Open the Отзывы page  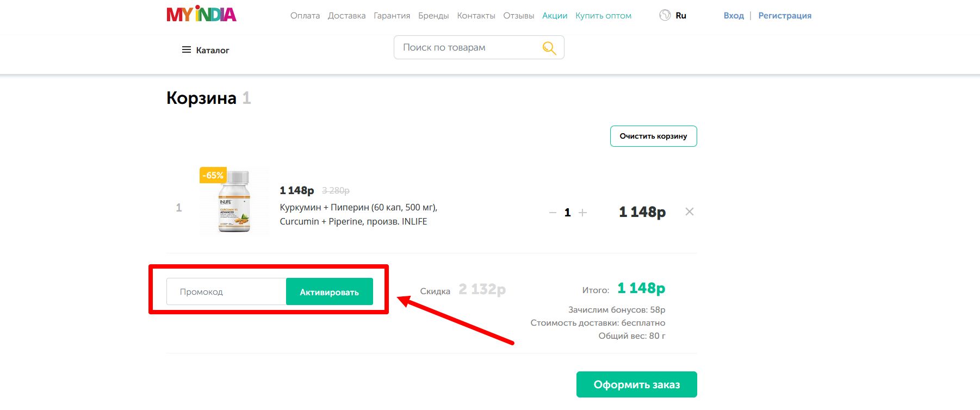(519, 16)
